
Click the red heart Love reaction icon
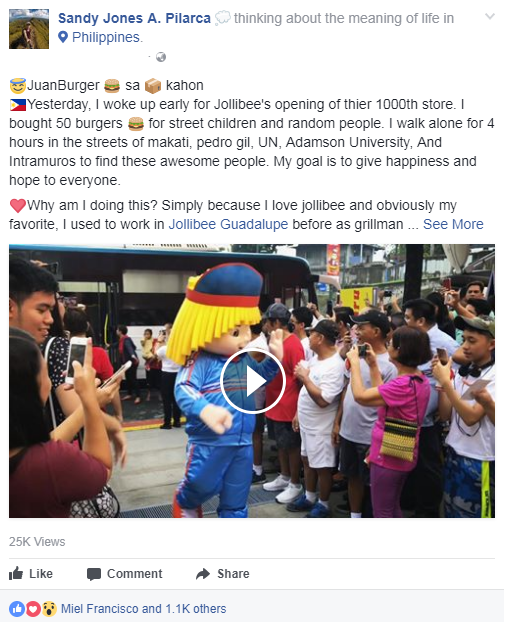(33, 609)
